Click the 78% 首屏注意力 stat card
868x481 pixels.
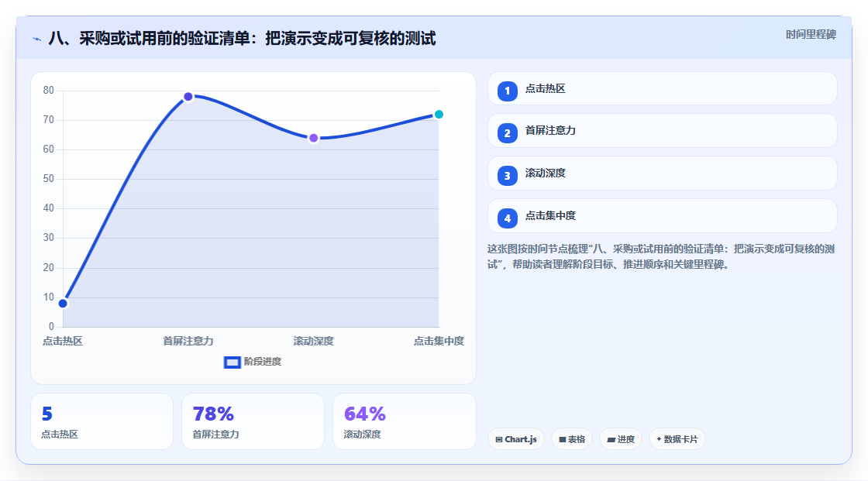pos(253,421)
